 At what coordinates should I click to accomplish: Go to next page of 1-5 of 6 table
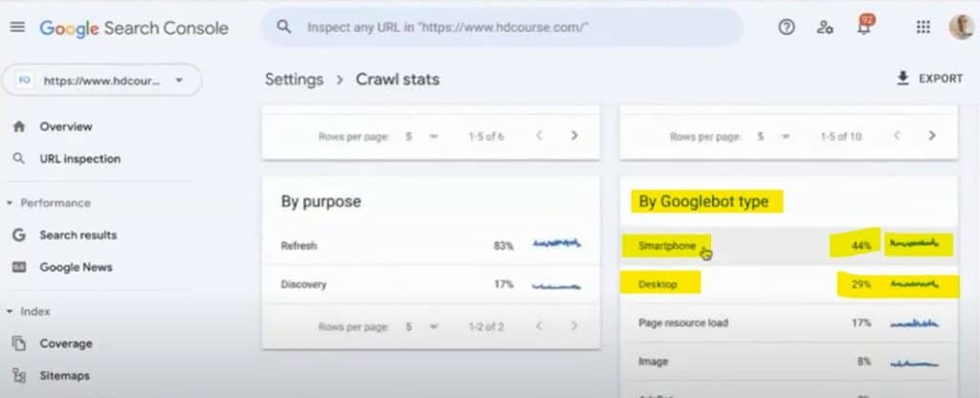(x=574, y=136)
